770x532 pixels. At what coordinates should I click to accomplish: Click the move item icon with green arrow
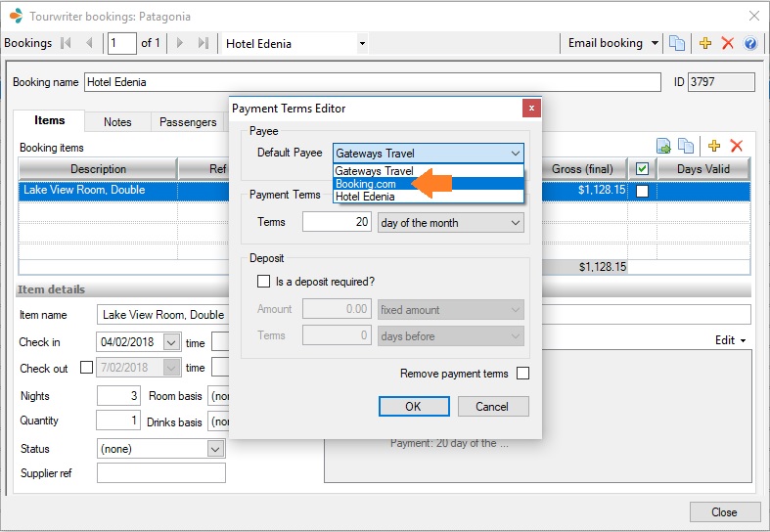[664, 146]
